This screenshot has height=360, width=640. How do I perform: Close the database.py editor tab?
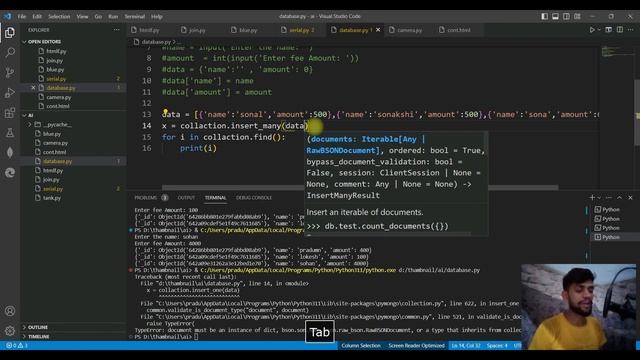coord(378,30)
